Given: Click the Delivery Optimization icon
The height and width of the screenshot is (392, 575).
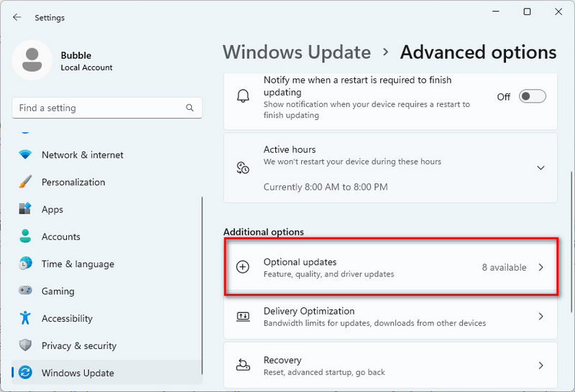Looking at the screenshot, I should pyautogui.click(x=243, y=316).
